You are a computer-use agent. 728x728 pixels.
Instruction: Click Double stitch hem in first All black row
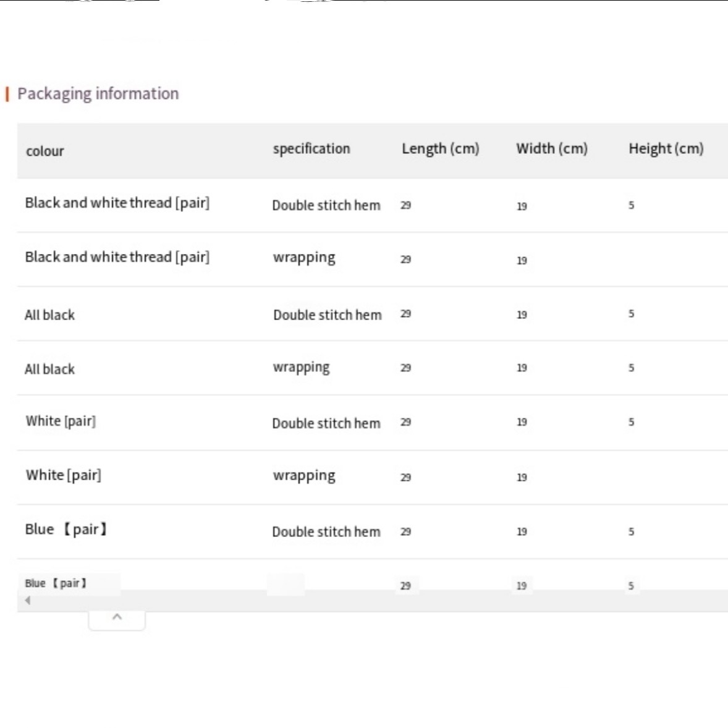coord(327,315)
